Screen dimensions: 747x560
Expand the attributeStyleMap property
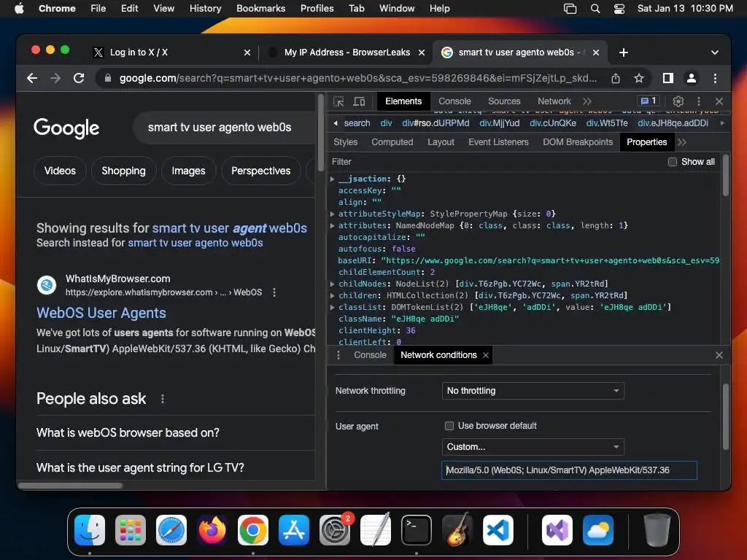click(x=332, y=214)
